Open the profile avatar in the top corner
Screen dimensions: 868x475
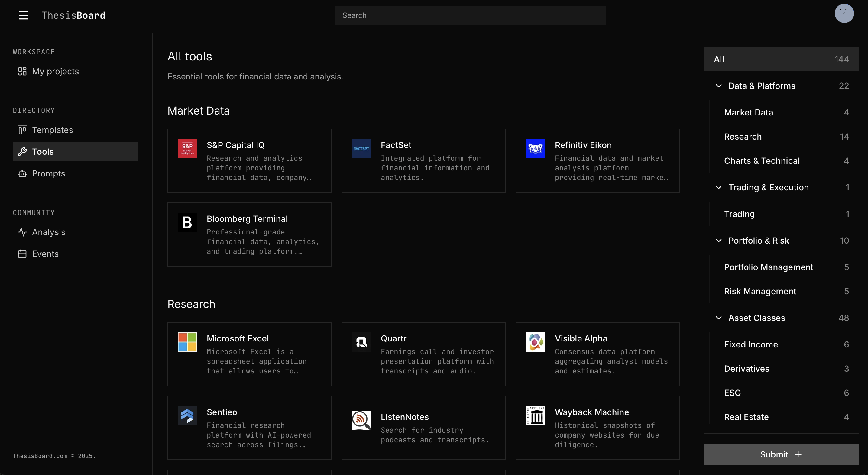point(844,13)
